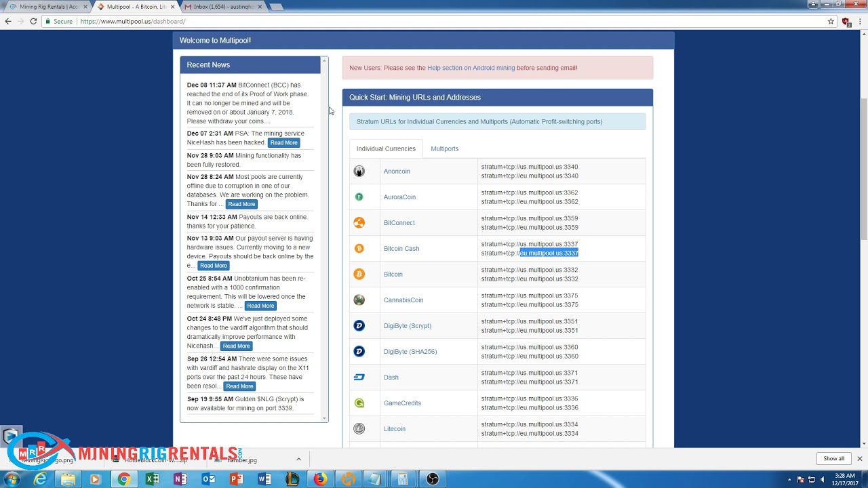Screen dimensions: 868x488
Task: Read More on the Sep 26 X11 ports news
Action: [239, 386]
